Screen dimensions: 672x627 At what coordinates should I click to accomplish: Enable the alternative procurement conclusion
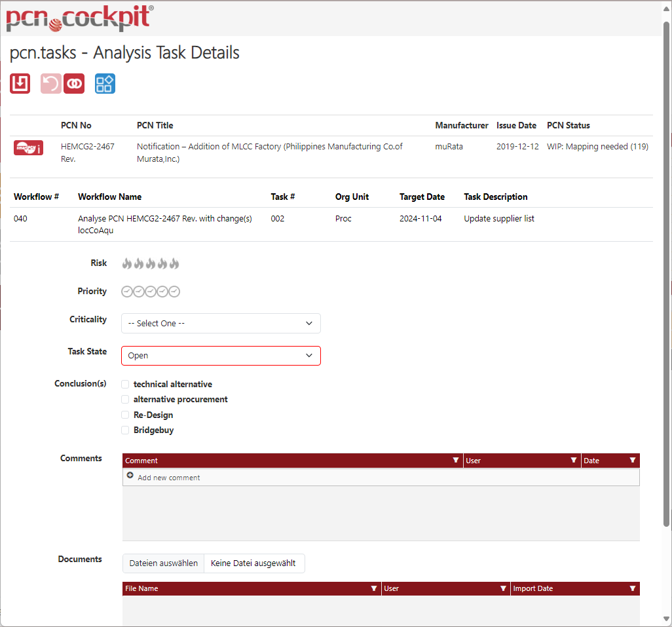125,400
